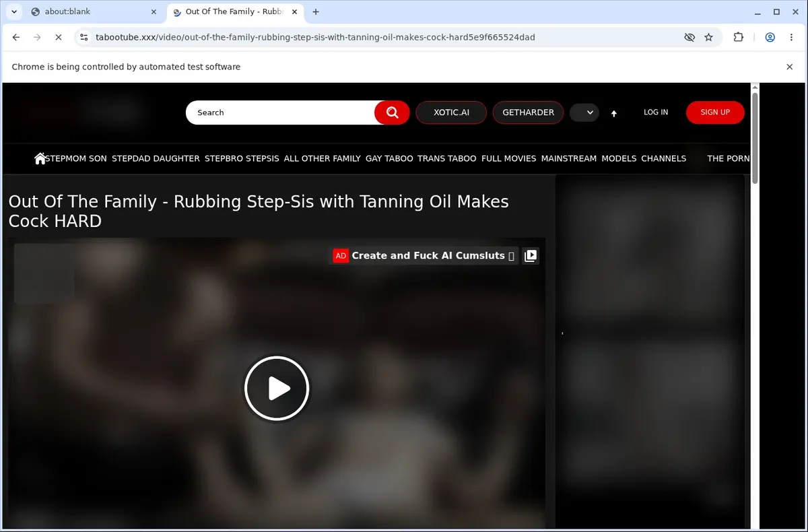Open the Chrome profile icon
The height and width of the screenshot is (532, 808).
[x=770, y=38]
